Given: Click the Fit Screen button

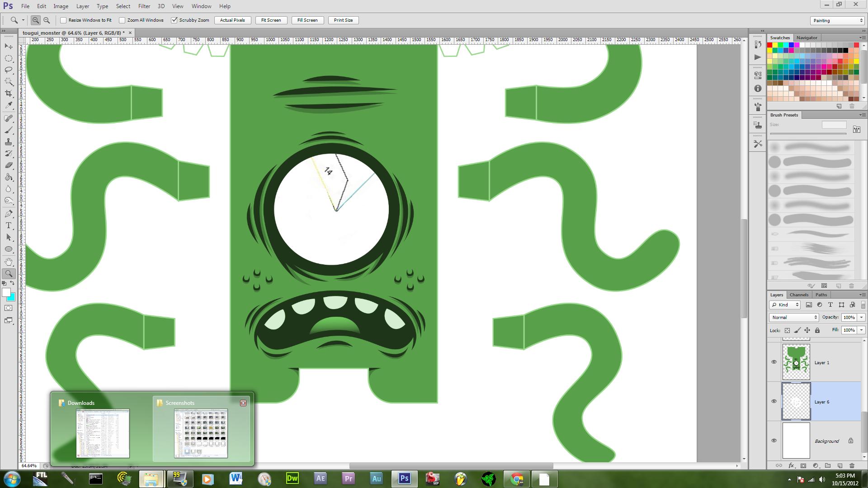Looking at the screenshot, I should tap(271, 20).
